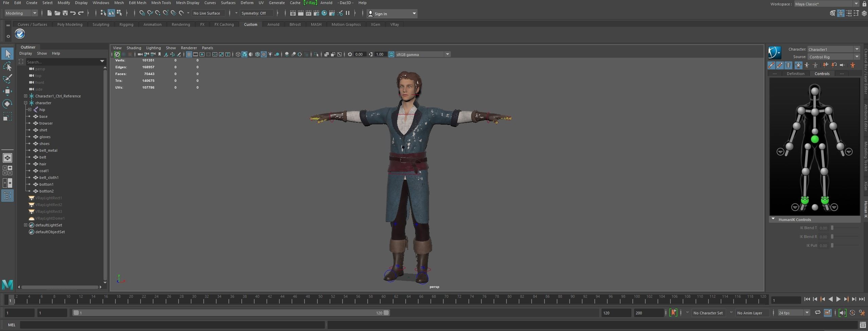Toggle the film gate overlay

pos(196,54)
